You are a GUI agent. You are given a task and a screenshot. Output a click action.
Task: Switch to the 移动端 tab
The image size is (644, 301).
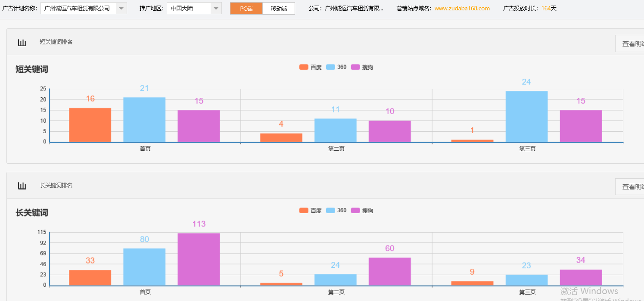tap(278, 8)
